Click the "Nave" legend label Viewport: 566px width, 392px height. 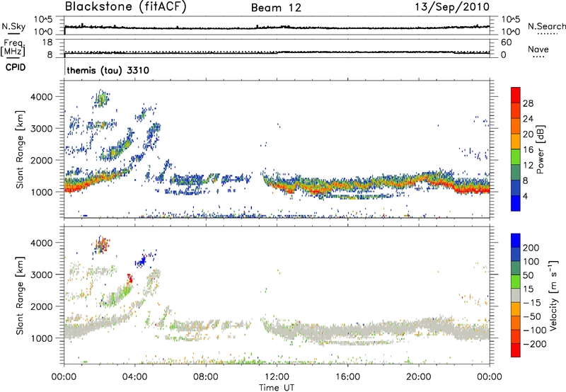[538, 49]
